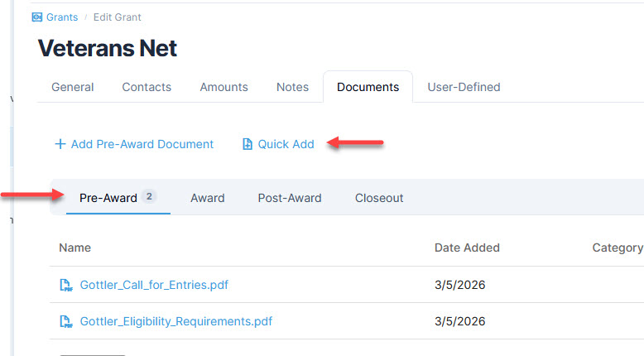Open the Gottler_Eligibility_Requirements.pdf link
Image resolution: width=644 pixels, height=356 pixels.
pos(175,321)
